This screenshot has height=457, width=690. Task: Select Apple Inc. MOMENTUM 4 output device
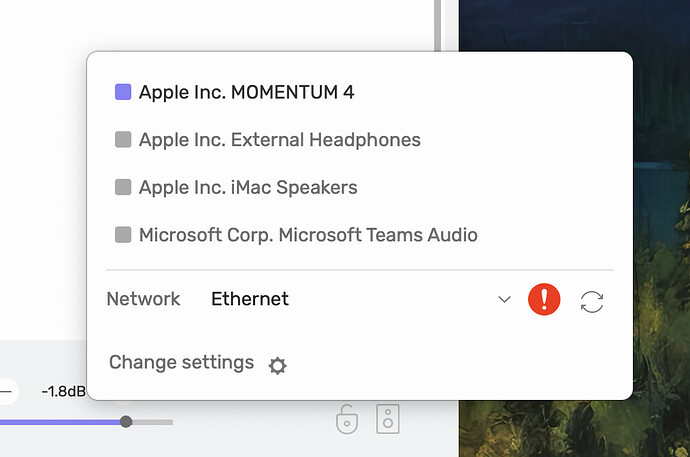[235, 92]
